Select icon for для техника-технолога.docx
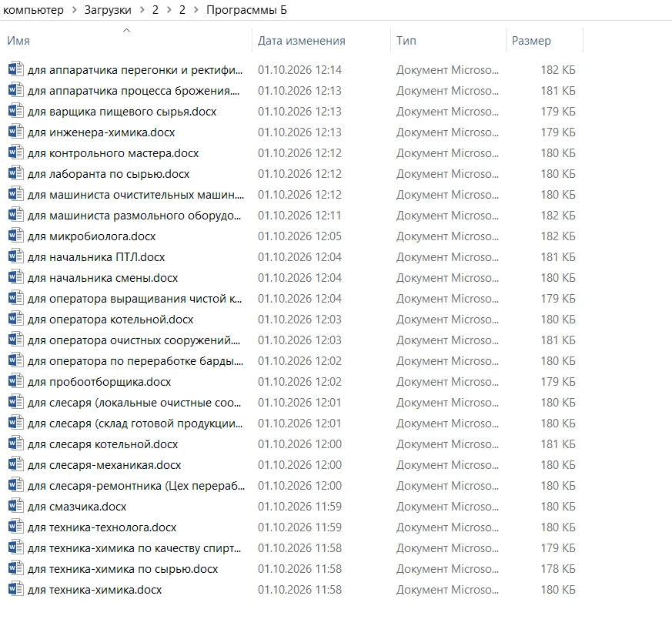This screenshot has height=626, width=672. pyautogui.click(x=16, y=527)
